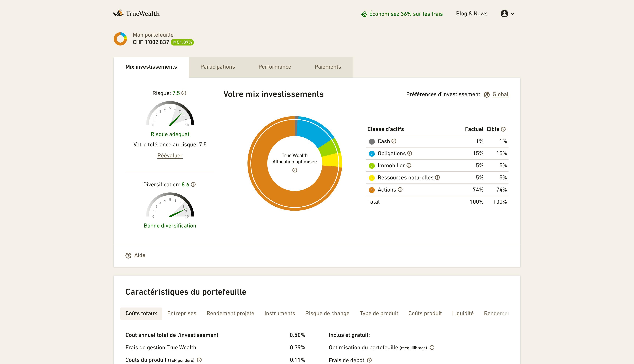The width and height of the screenshot is (634, 364).
Task: Click the Obligations 15% Cible value
Action: click(501, 153)
